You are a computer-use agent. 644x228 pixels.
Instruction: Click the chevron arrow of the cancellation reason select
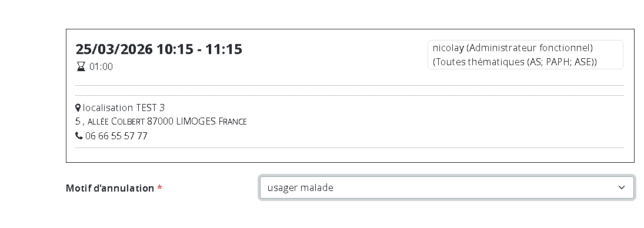(x=622, y=187)
